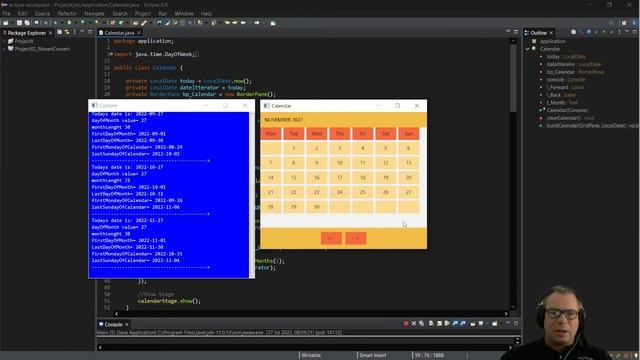Click day 15 in the Calendar window
The height and width of the screenshot is (360, 640).
[x=293, y=178]
